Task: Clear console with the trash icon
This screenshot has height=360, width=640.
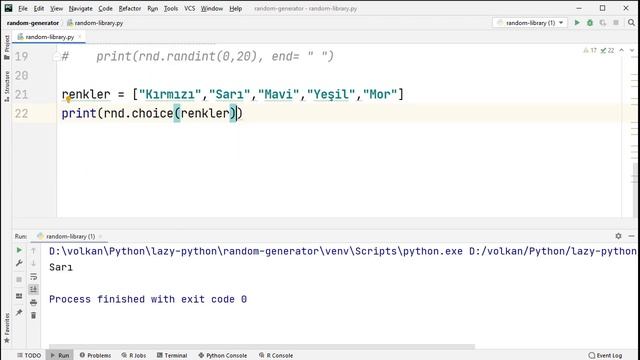Action: tap(33, 316)
